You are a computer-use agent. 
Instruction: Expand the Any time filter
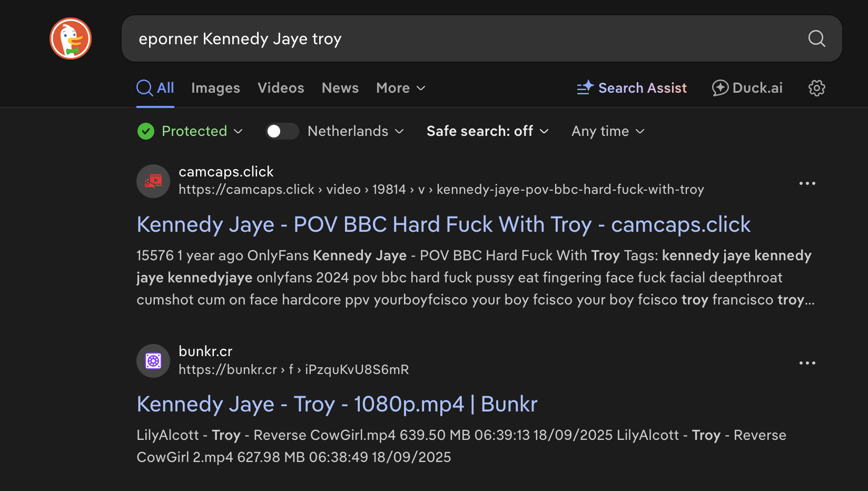608,131
